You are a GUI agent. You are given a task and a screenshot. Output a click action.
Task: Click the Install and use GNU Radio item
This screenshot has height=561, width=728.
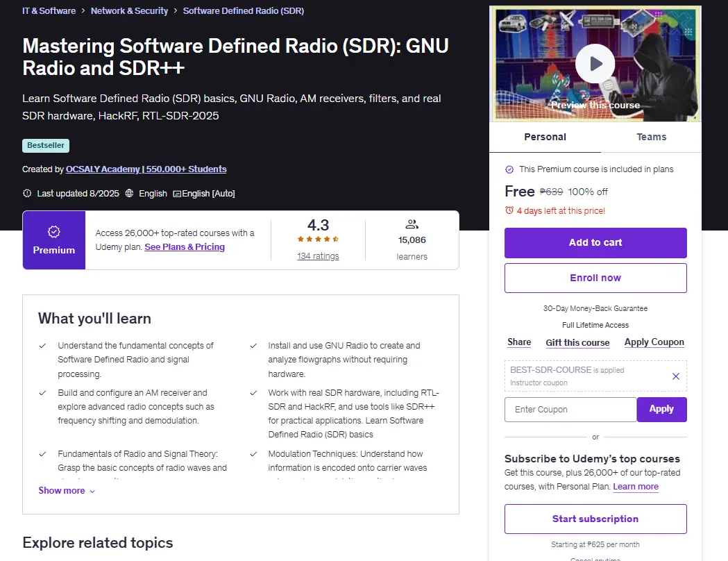click(x=344, y=360)
